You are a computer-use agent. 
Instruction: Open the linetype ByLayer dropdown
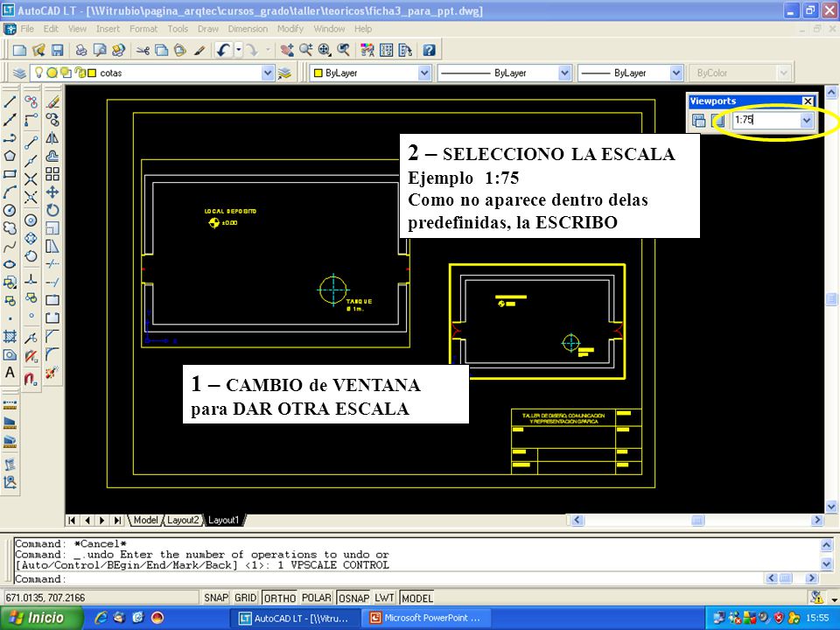564,73
